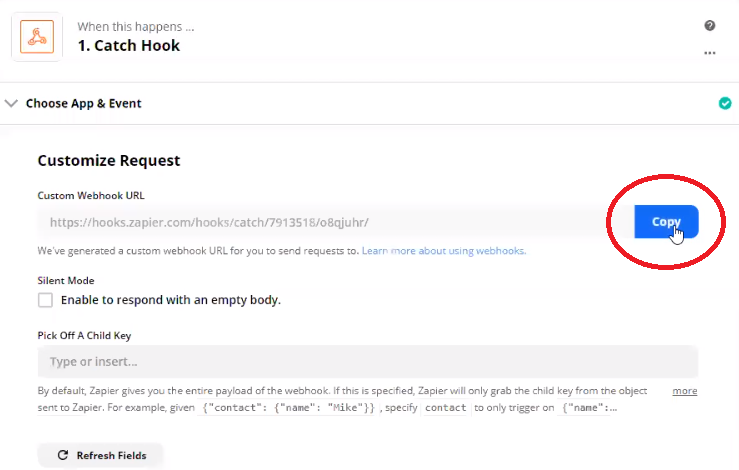Click 'Enable to respond with an empty body' label
This screenshot has height=470, width=739.
pyautogui.click(x=171, y=300)
